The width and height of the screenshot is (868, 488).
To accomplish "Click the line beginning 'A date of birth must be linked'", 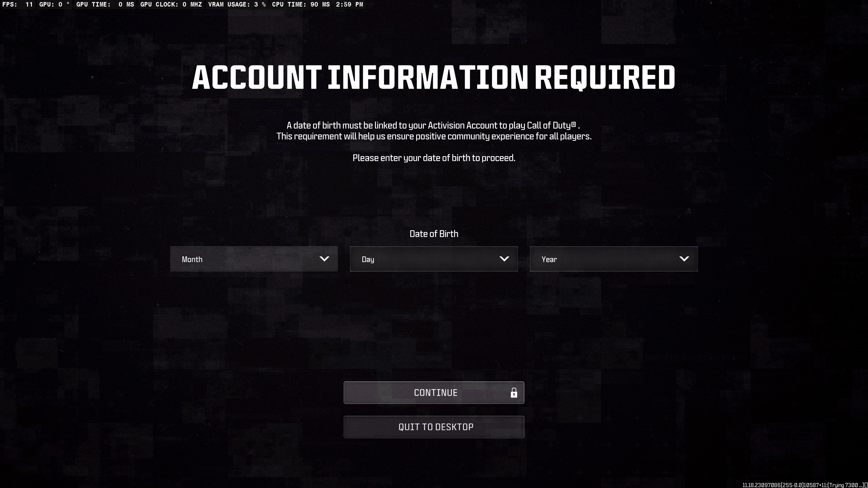I will pos(433,125).
